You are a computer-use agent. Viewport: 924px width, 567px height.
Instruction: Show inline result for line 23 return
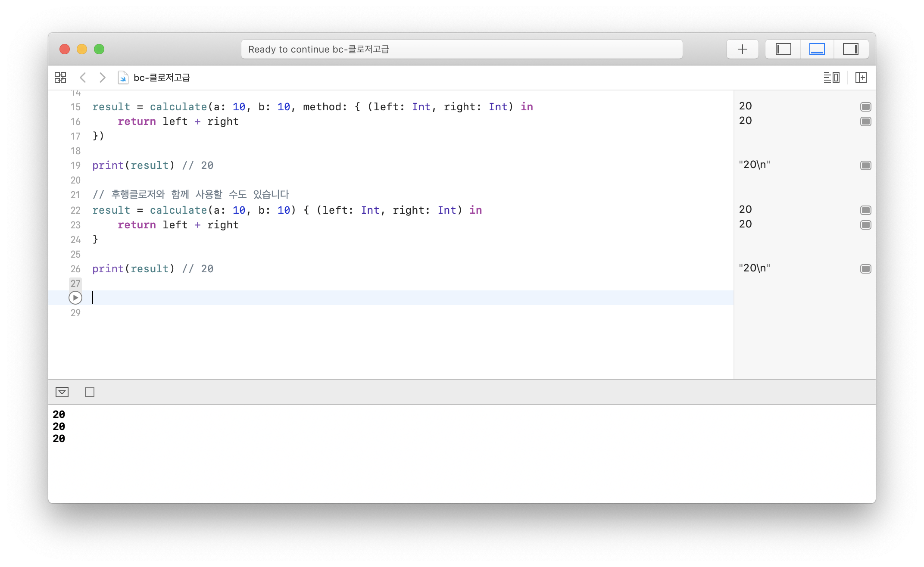pos(865,225)
